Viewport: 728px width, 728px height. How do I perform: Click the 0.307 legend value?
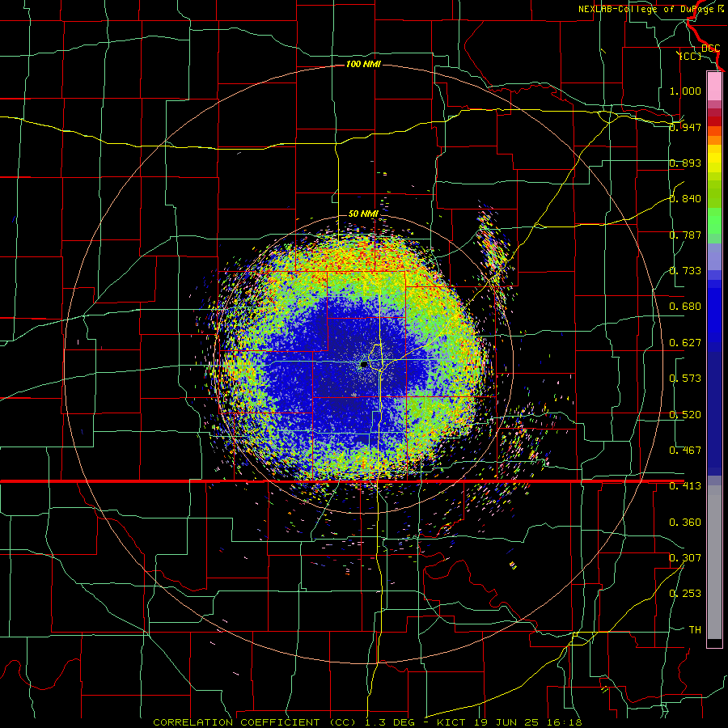[685, 558]
